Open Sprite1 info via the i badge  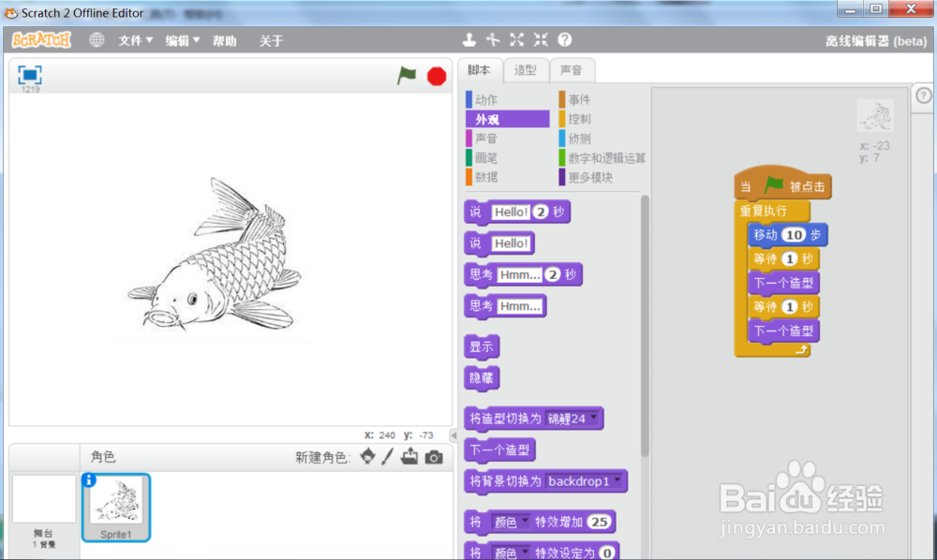89,480
